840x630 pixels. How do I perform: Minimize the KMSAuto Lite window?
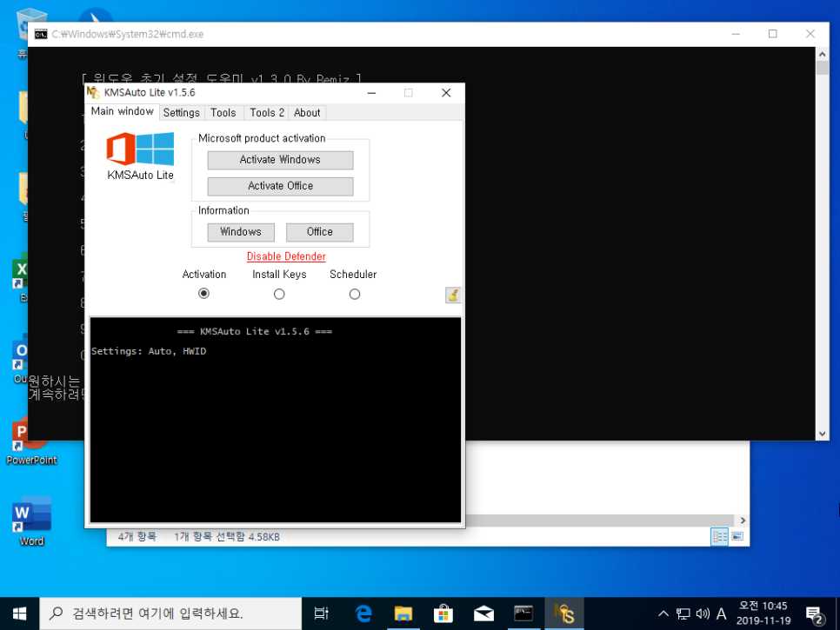pyautogui.click(x=371, y=93)
